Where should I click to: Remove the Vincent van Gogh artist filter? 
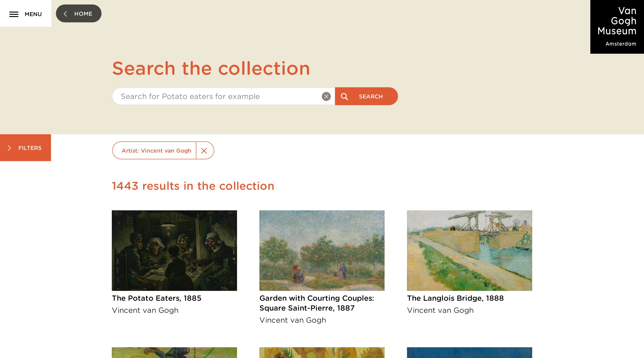tap(204, 151)
